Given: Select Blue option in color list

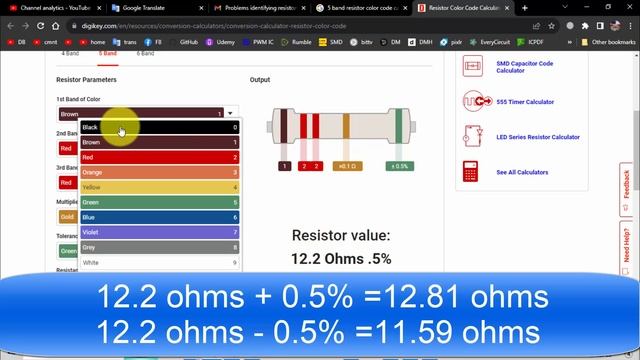Looking at the screenshot, I should [x=160, y=218].
